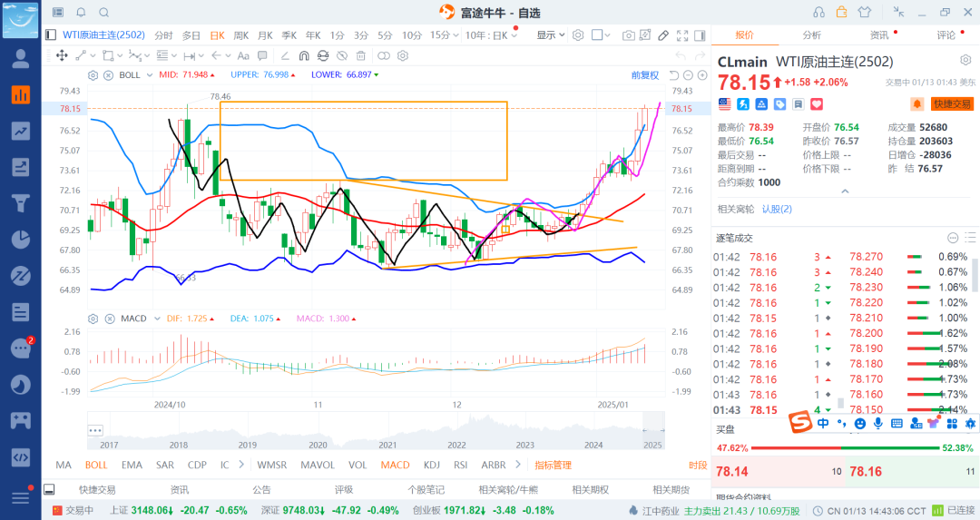Select the text Aa annotation tool

click(243, 55)
